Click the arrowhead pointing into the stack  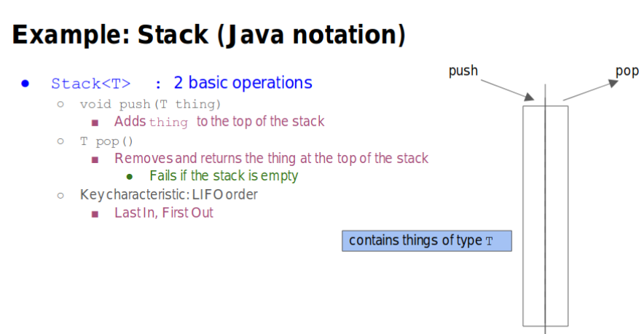click(529, 97)
